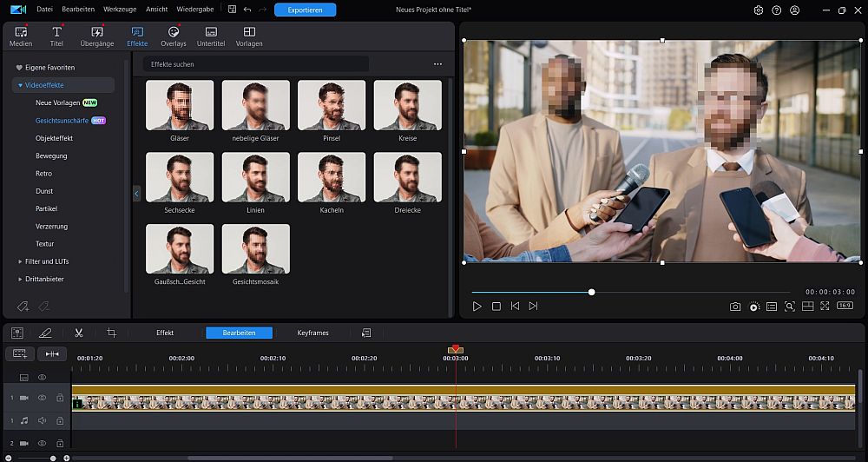Select Eigene Favoriten

click(x=49, y=68)
